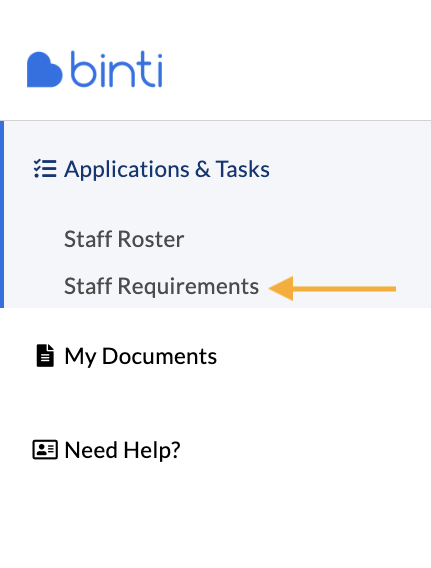Click the orange arrow's tail line

point(344,289)
